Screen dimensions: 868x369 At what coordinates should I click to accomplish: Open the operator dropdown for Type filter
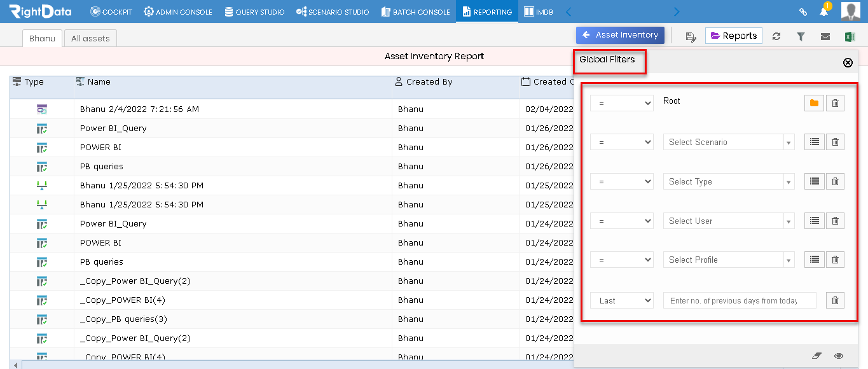coord(622,181)
